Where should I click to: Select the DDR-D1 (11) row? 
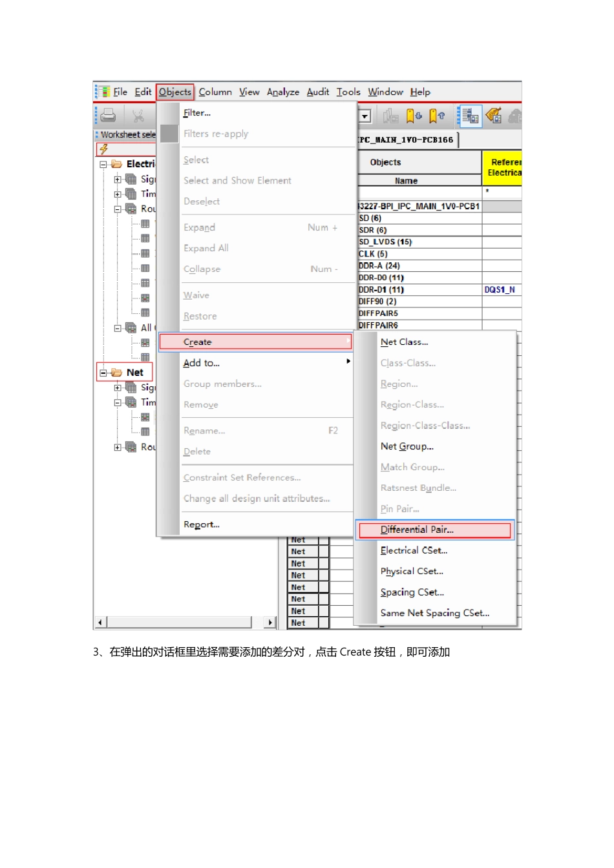(419, 289)
